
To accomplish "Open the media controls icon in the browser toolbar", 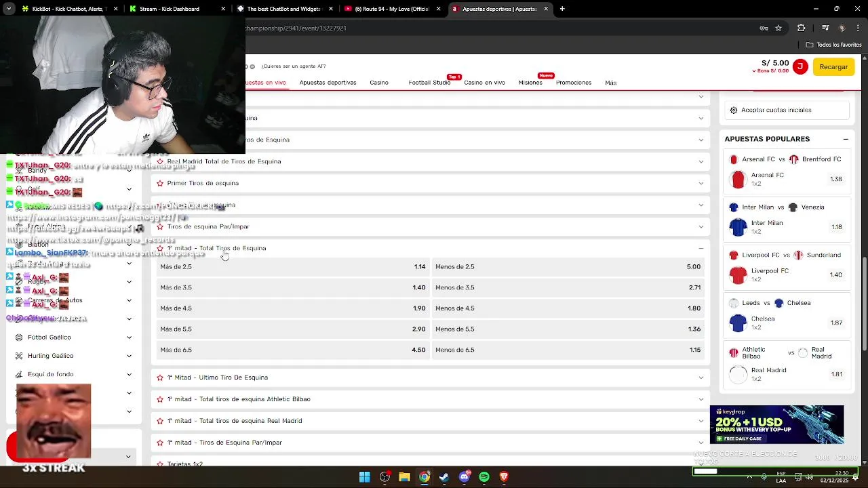I will pyautogui.click(x=825, y=28).
